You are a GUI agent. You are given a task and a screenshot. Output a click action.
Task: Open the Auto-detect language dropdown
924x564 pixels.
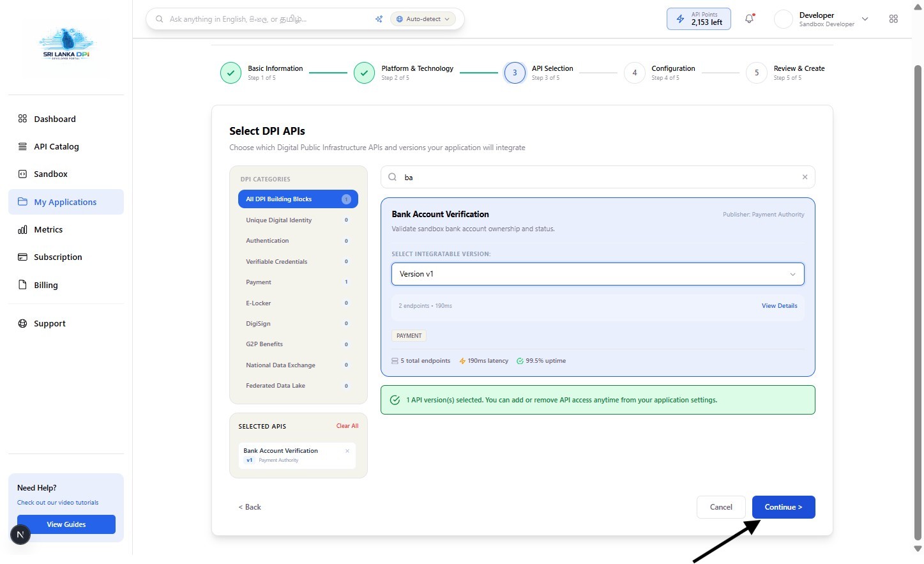pos(423,19)
